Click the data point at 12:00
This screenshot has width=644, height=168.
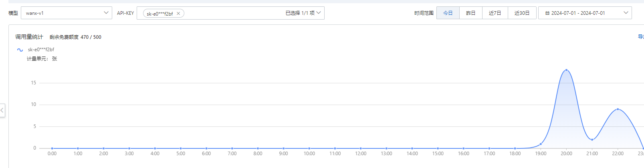[361, 148]
